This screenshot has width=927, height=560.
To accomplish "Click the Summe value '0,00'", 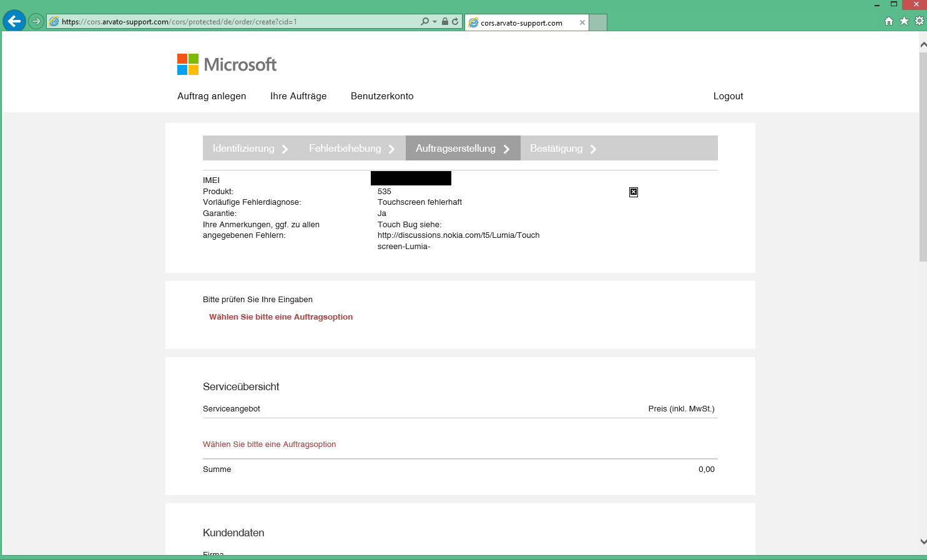I will click(707, 469).
